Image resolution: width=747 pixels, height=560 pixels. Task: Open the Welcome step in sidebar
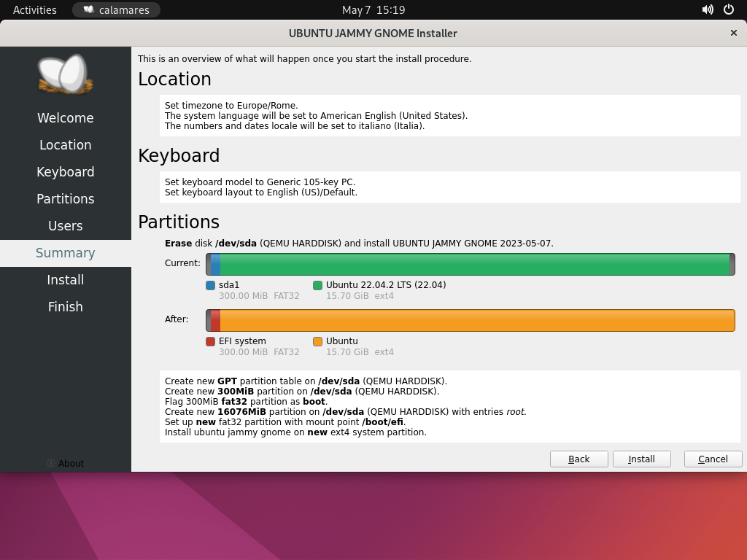pyautogui.click(x=65, y=117)
